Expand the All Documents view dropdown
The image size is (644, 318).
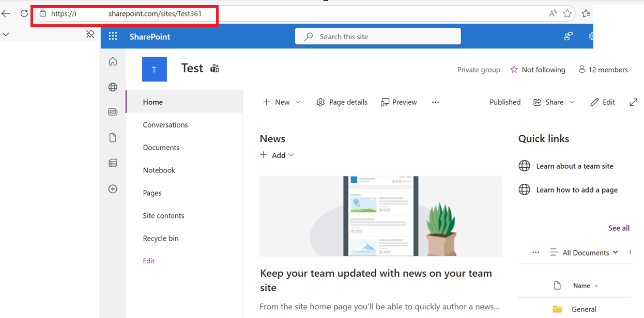584,252
